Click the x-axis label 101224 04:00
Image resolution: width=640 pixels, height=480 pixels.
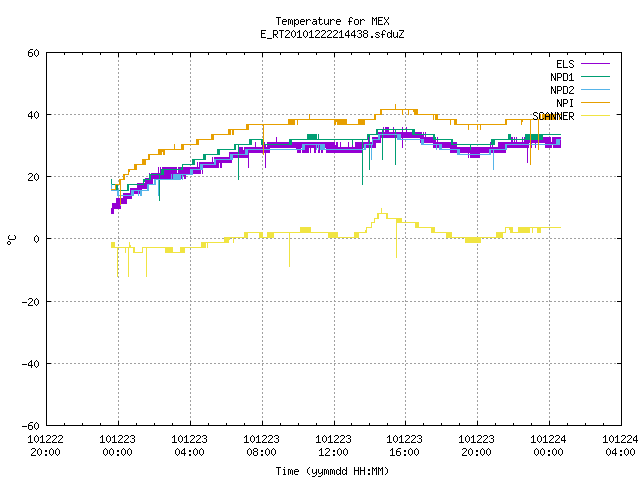pyautogui.click(x=620, y=446)
